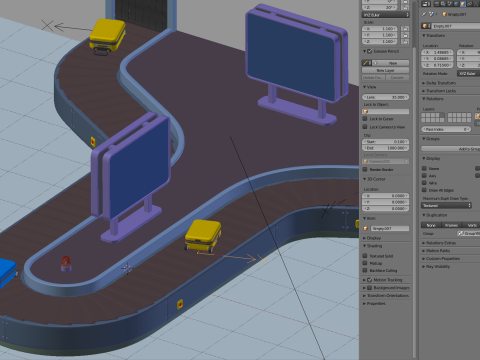Open the Scene properties icon
The height and width of the screenshot is (360, 480).
point(450,4)
